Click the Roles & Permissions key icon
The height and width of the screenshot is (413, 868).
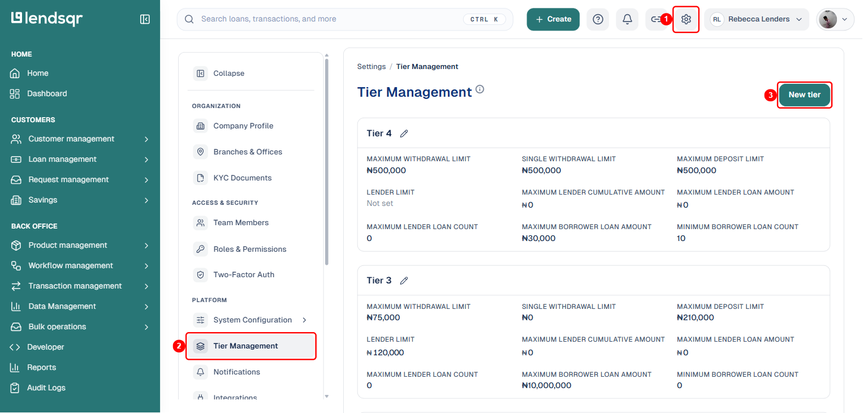coord(200,249)
